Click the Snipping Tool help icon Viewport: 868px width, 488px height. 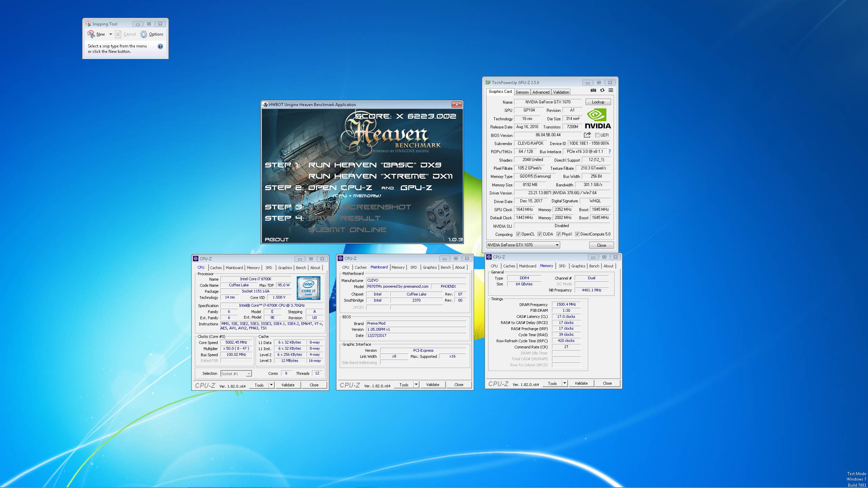(x=160, y=46)
